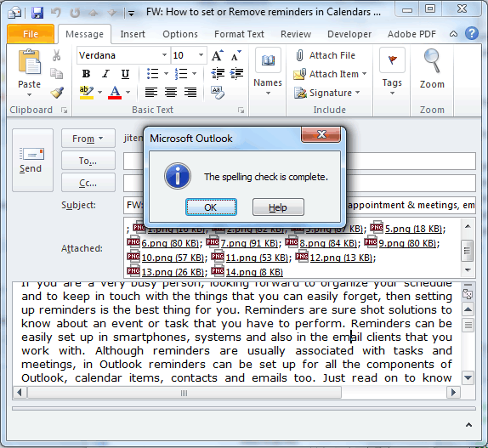488x448 pixels.
Task: Click the Paste clipboard icon
Action: coord(30,62)
